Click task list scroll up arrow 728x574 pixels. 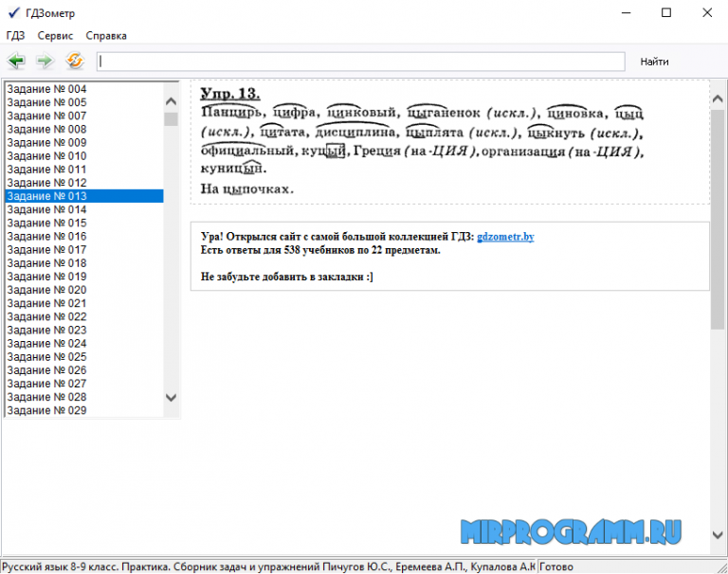tap(171, 101)
